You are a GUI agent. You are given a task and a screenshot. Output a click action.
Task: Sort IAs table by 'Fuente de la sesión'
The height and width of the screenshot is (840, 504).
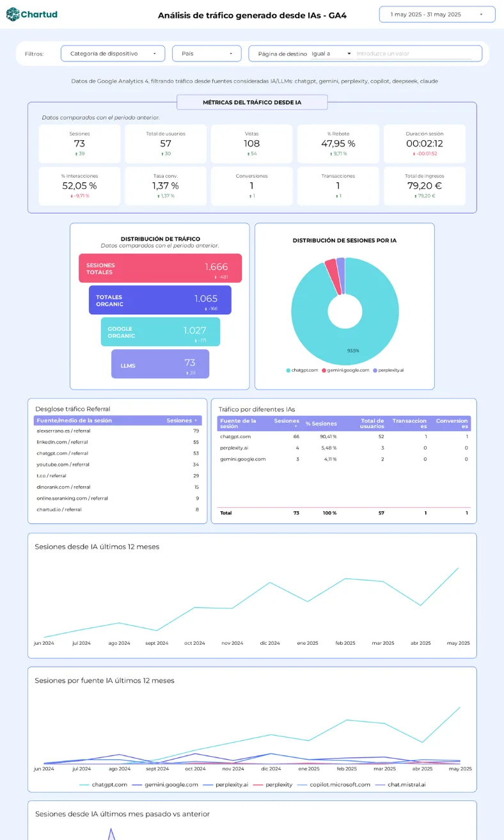238,424
